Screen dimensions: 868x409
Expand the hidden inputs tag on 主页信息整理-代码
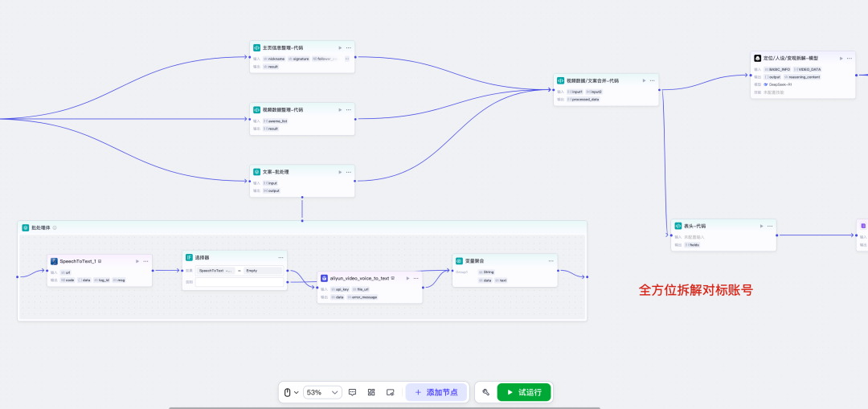pyautogui.click(x=347, y=59)
